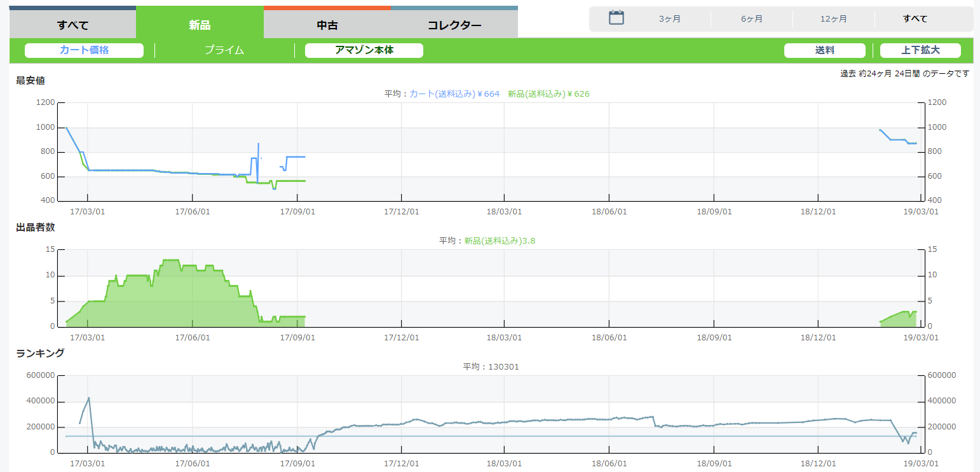Select the 新品 tab
The image size is (980, 472).
200,25
